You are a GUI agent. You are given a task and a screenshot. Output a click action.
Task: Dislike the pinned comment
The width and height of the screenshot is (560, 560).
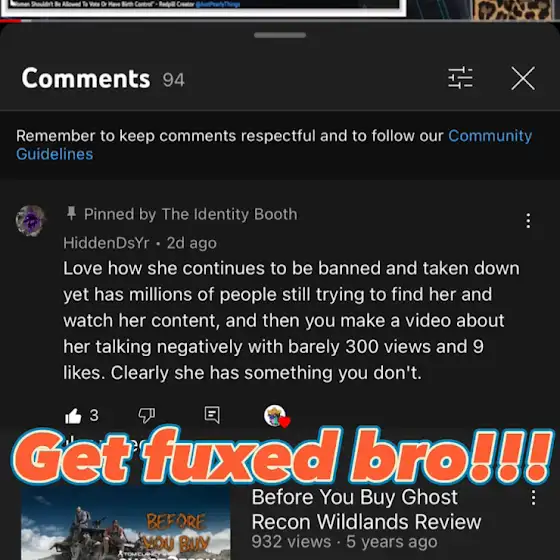point(146,415)
